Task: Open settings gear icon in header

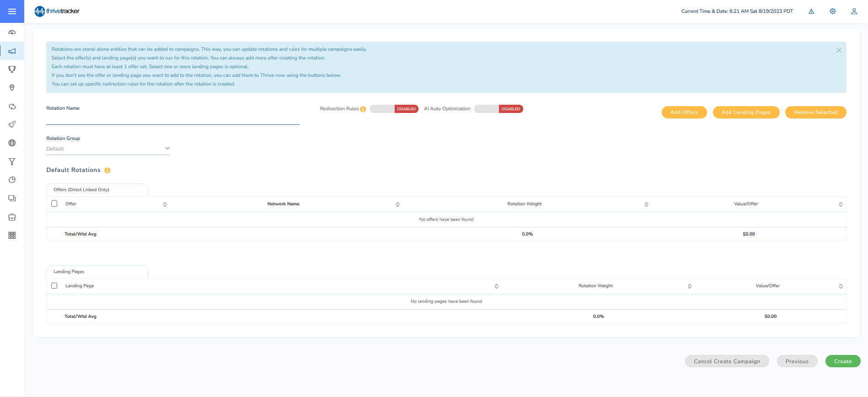Action: 833,11
